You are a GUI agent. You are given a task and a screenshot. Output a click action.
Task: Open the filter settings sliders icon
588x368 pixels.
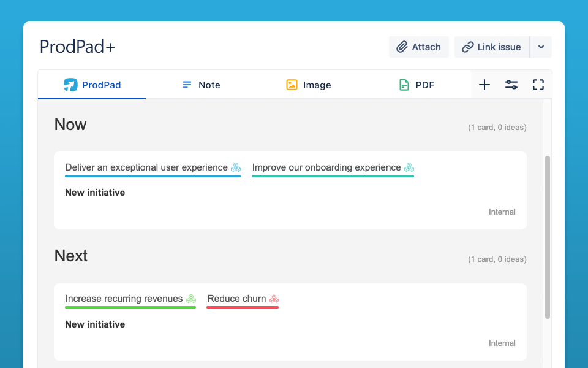tap(511, 85)
